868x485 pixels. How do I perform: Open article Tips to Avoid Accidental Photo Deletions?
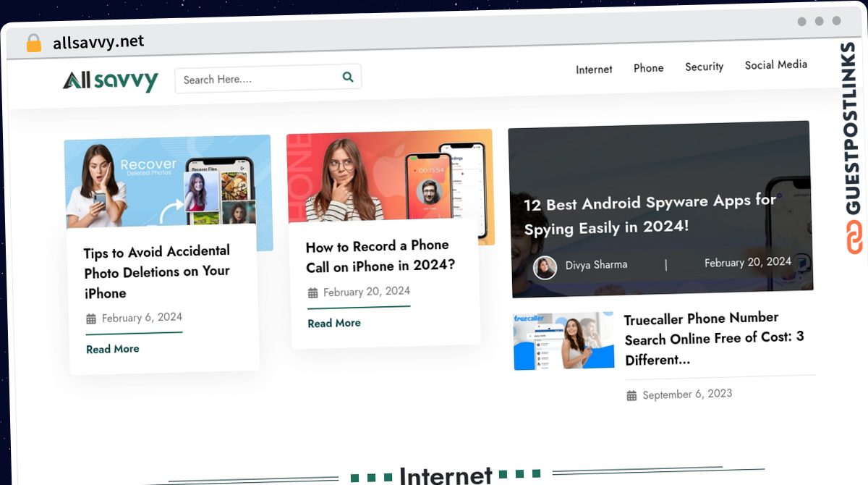click(x=157, y=271)
